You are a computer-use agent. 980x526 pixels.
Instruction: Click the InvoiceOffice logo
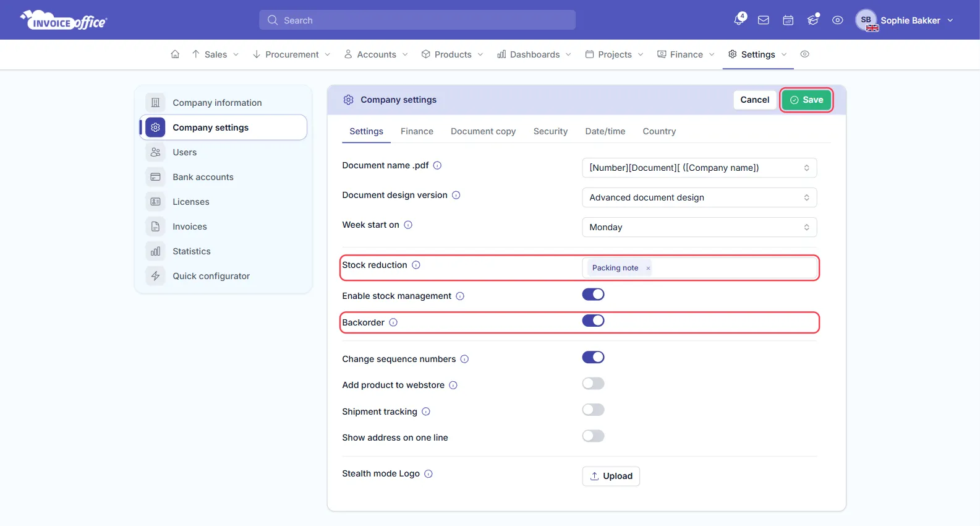[64, 20]
